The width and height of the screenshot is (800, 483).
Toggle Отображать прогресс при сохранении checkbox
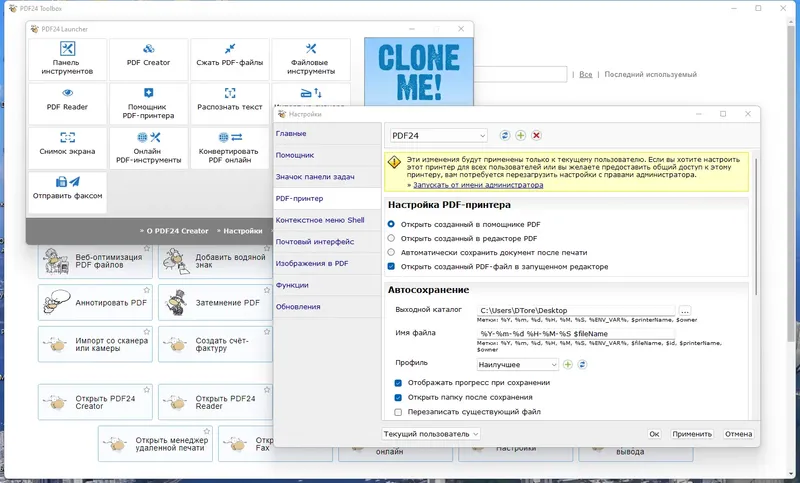coord(398,383)
